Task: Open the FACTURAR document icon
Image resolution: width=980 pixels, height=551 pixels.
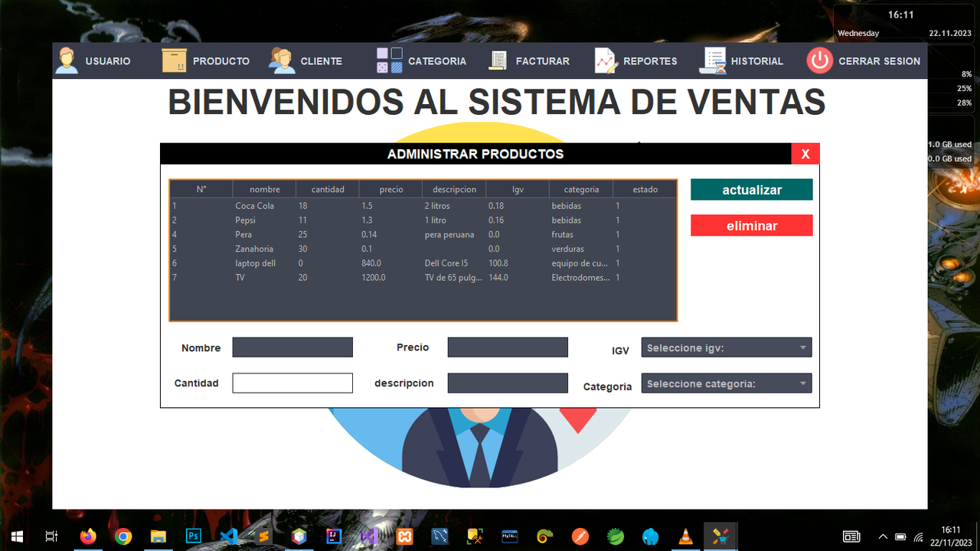Action: (498, 60)
